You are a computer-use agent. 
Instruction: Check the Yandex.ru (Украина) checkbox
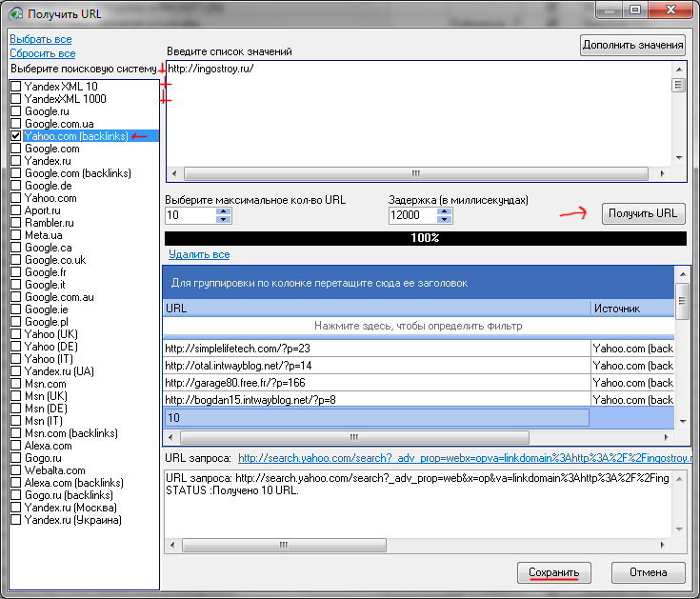click(16, 520)
